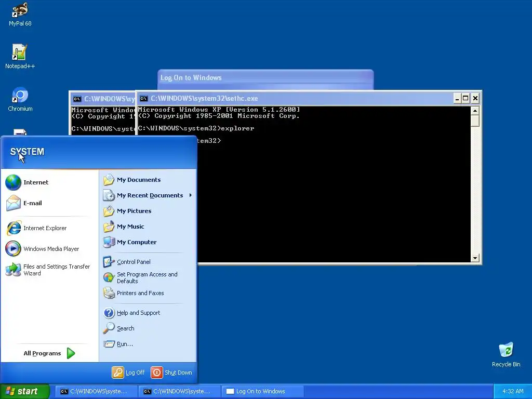Image resolution: width=532 pixels, height=399 pixels.
Task: Launch Chromium from the desktop
Action: [x=20, y=99]
